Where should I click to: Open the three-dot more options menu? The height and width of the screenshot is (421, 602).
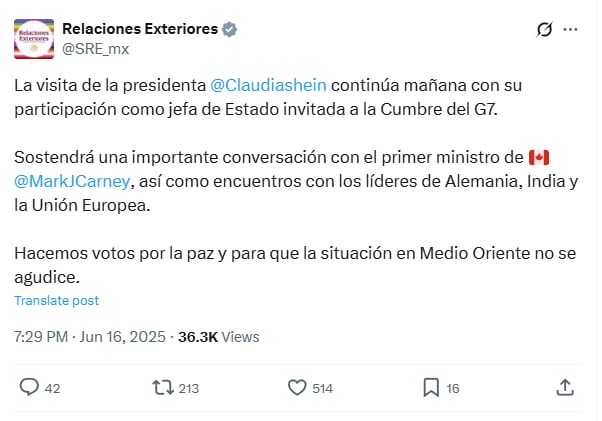pyautogui.click(x=570, y=30)
